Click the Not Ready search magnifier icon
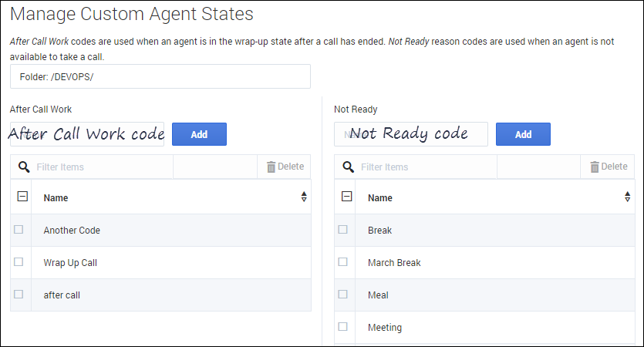The height and width of the screenshot is (347, 644). pyautogui.click(x=349, y=167)
